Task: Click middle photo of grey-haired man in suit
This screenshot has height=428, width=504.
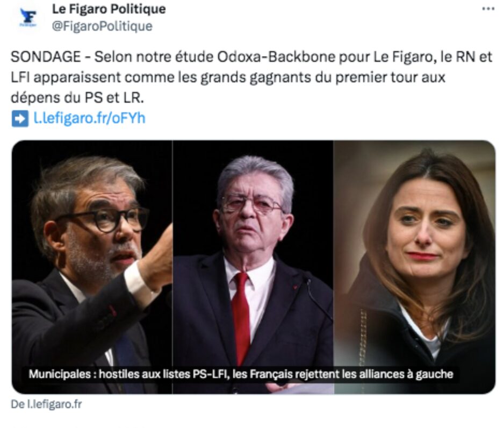Action: click(x=253, y=267)
